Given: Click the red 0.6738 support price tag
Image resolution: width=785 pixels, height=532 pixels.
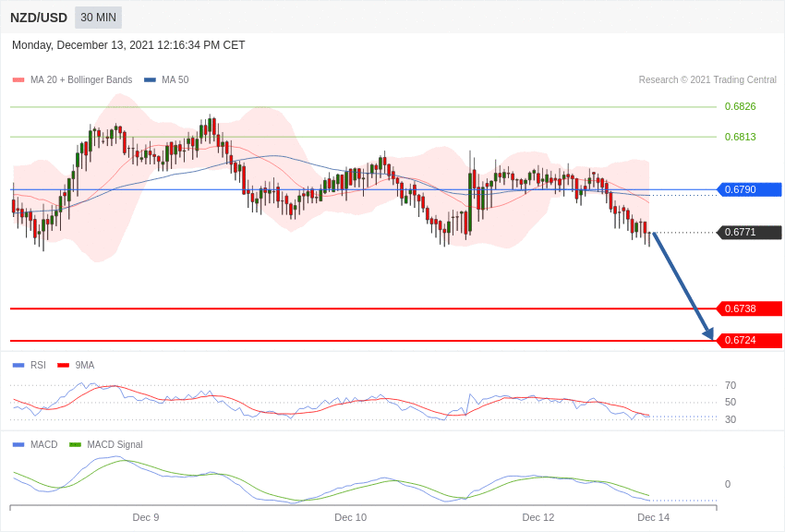Looking at the screenshot, I should click(749, 308).
